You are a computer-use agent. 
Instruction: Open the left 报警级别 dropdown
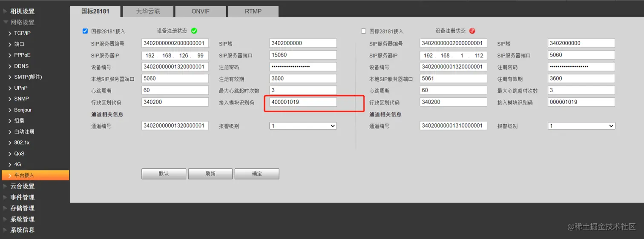[x=303, y=126]
